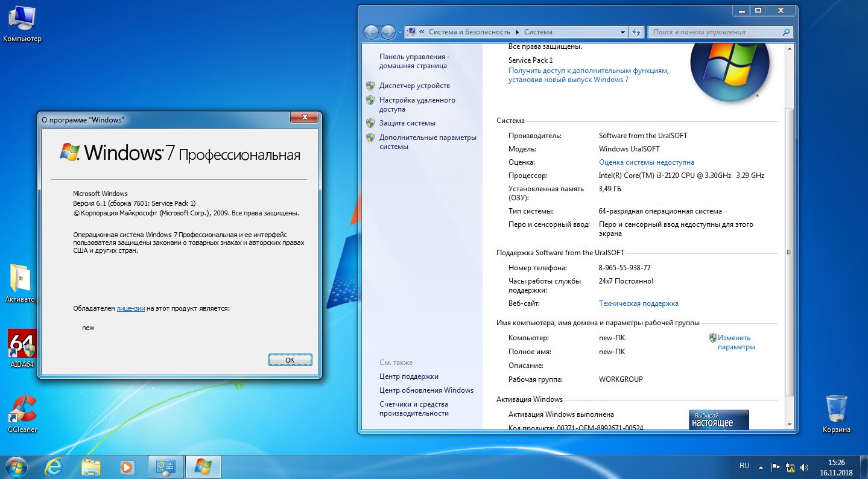
Task: Switch to Control Panel taskbar button
Action: pos(166,467)
